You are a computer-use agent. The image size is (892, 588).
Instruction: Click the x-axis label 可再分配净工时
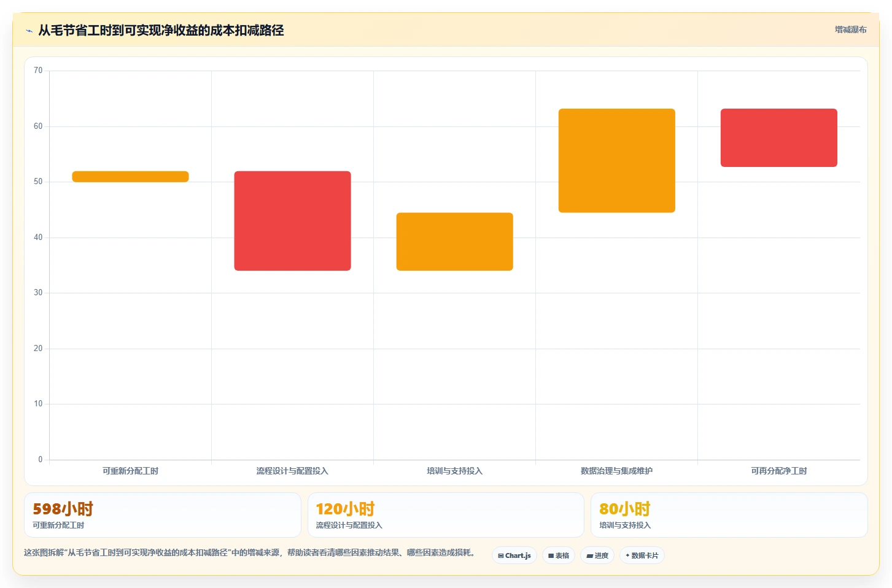[x=778, y=471]
